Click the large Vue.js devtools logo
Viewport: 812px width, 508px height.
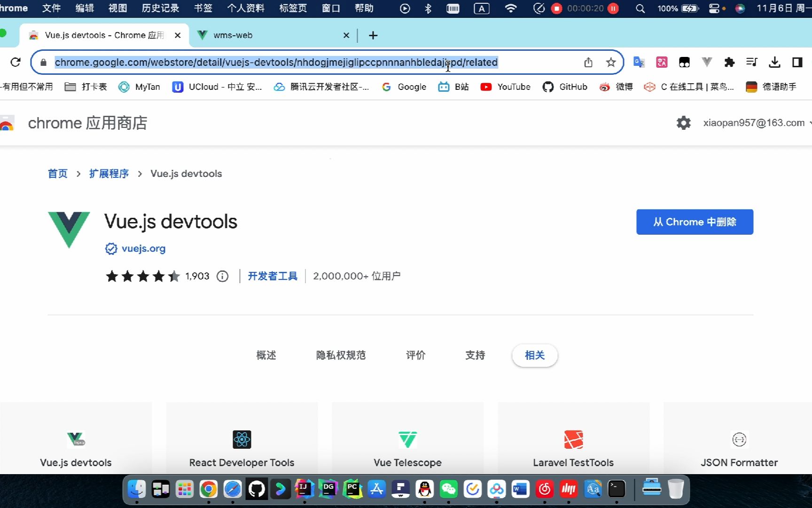pyautogui.click(x=69, y=230)
